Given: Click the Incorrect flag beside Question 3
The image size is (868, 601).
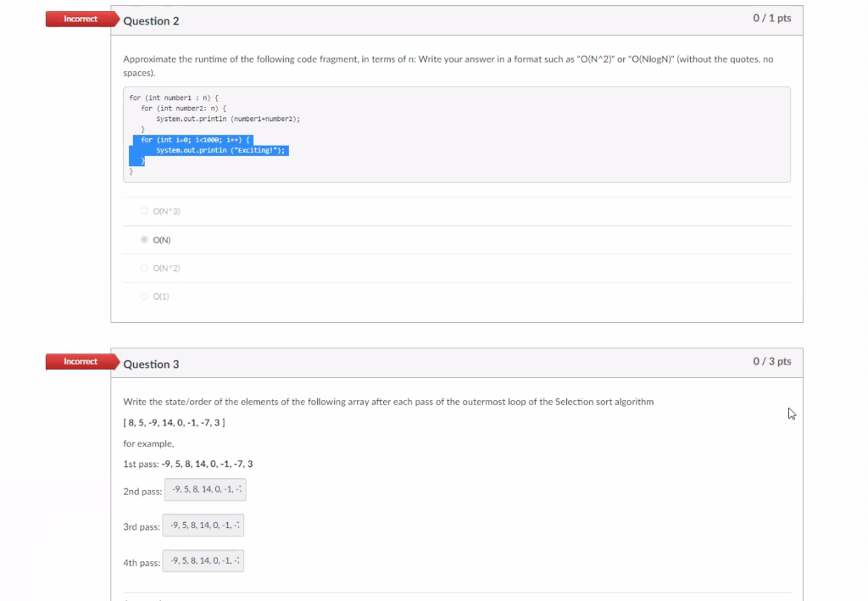Looking at the screenshot, I should 82,361.
